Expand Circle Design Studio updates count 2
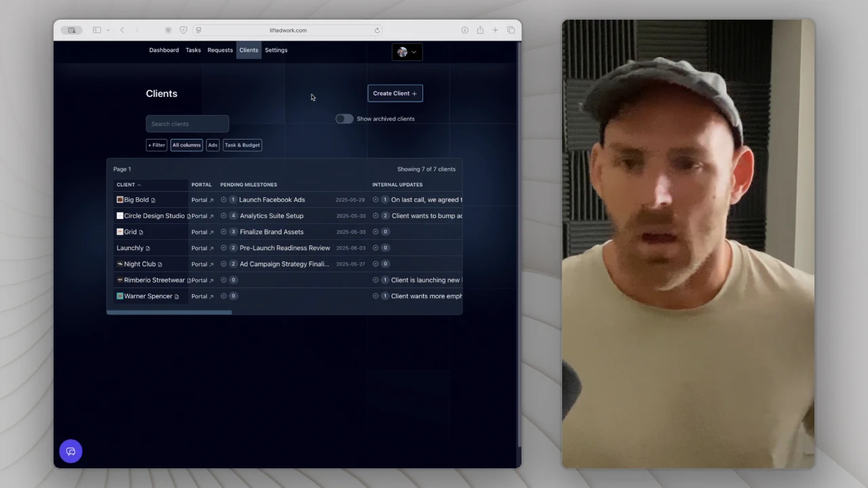The height and width of the screenshot is (488, 868). pyautogui.click(x=385, y=216)
